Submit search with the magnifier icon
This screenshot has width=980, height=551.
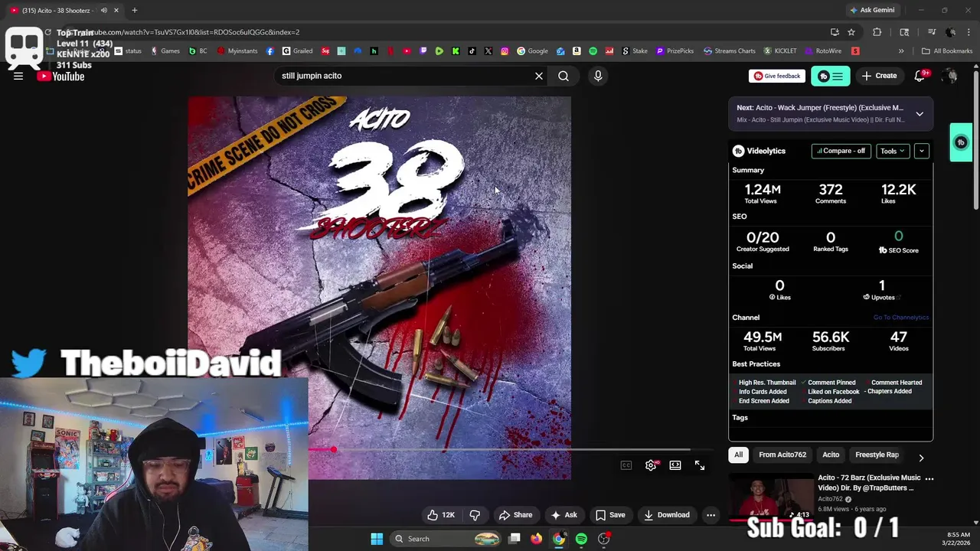pyautogui.click(x=563, y=76)
